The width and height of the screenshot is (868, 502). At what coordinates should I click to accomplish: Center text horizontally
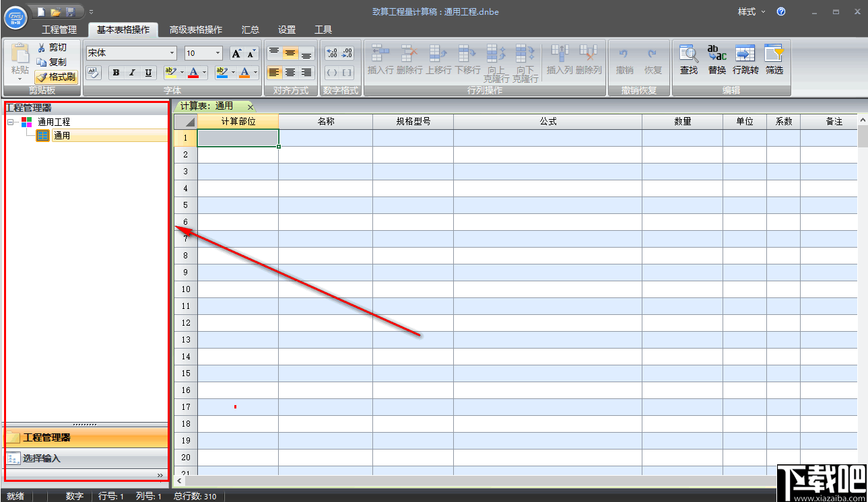tap(290, 73)
